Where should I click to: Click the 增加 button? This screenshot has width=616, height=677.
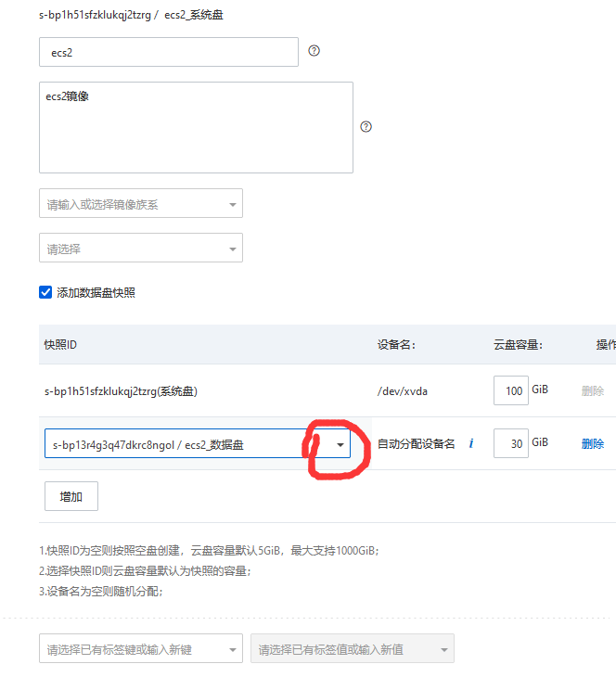(x=71, y=496)
